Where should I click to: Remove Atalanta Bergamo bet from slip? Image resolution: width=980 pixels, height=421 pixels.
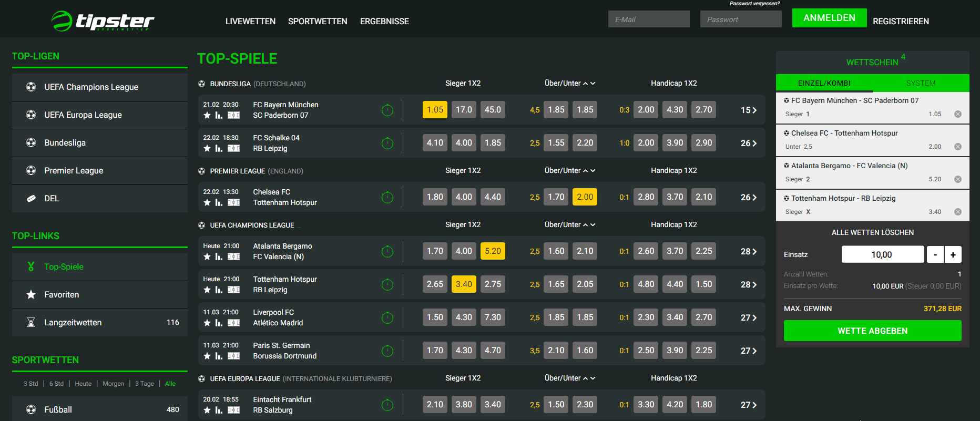coord(958,179)
